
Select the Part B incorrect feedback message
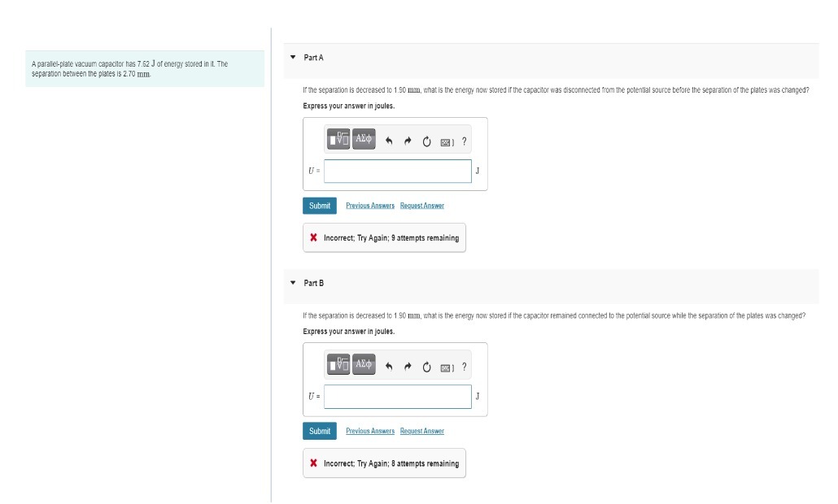[384, 463]
